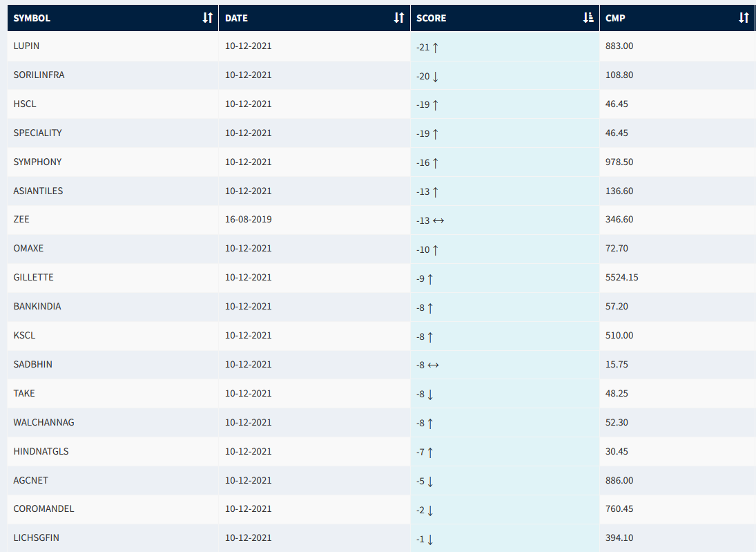This screenshot has width=756, height=552.
Task: Click LUPIN's date 10-12-2021
Action: [x=249, y=46]
